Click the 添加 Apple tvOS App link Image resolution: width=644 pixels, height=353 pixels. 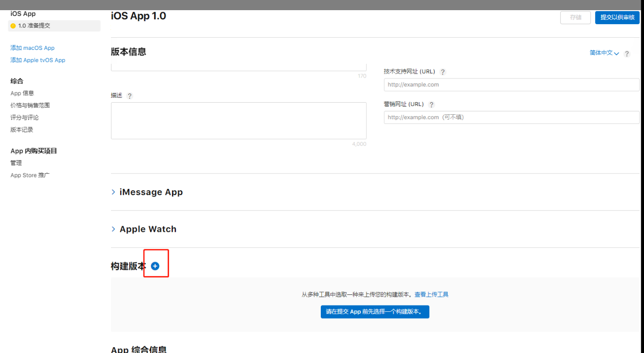[x=38, y=60]
